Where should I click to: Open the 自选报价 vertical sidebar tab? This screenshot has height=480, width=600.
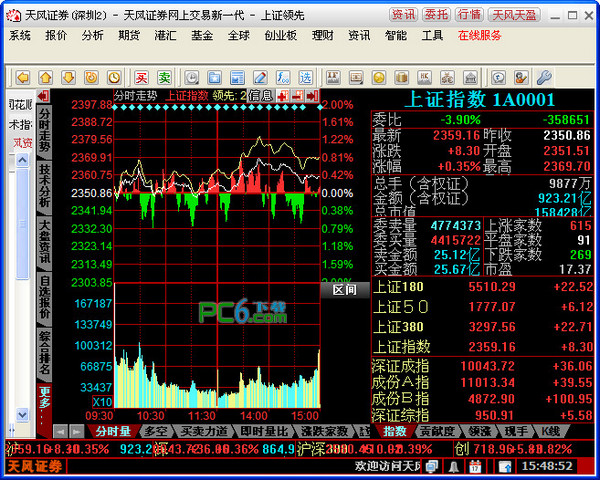[x=44, y=297]
